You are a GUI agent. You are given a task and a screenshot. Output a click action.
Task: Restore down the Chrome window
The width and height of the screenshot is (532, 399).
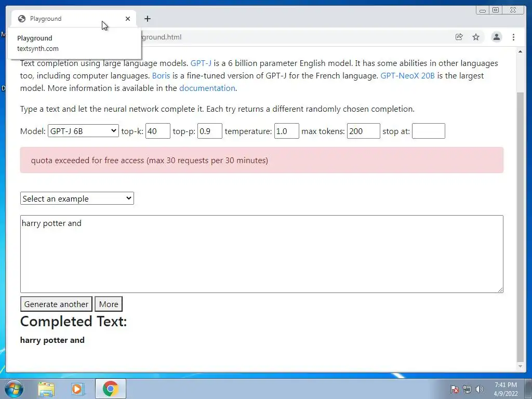click(495, 10)
